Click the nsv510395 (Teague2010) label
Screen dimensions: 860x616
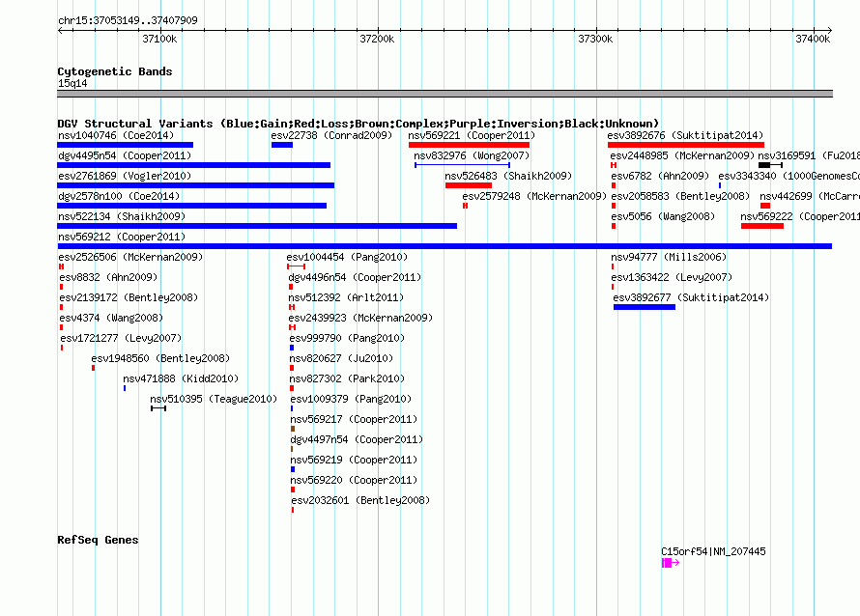coord(214,399)
